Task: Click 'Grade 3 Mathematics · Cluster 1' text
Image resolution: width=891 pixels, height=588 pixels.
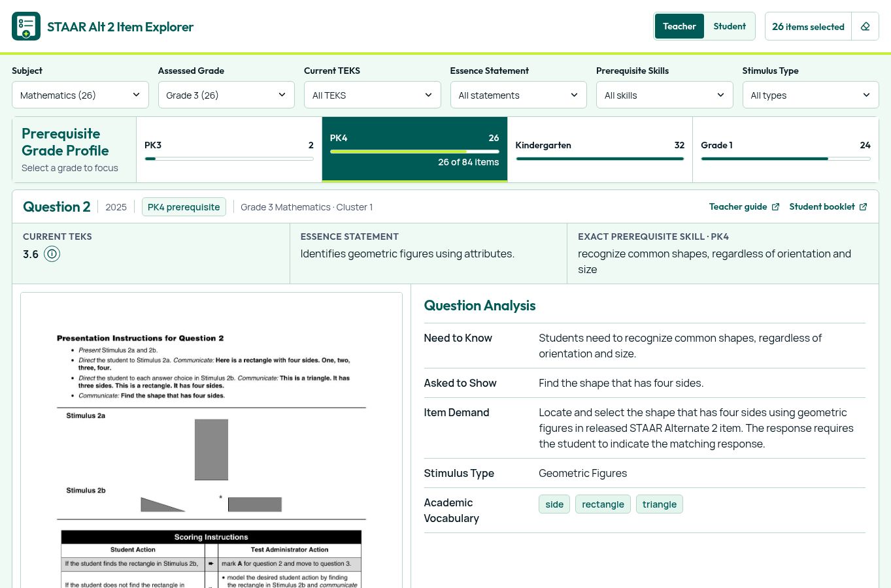Action: coord(307,207)
